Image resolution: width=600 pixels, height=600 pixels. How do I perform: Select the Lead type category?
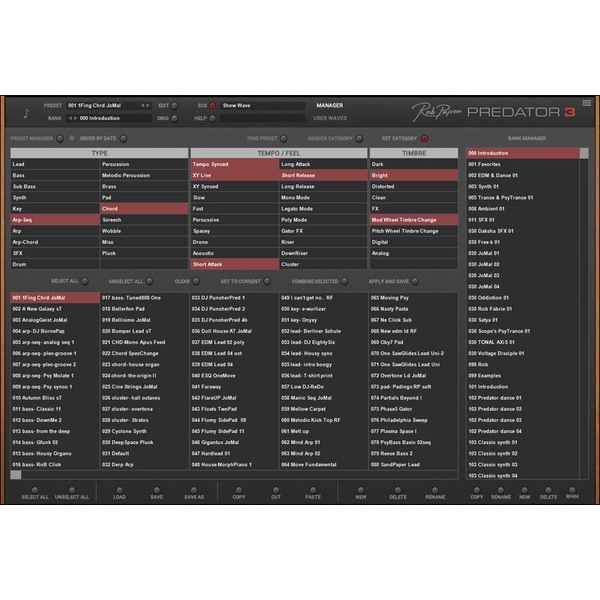click(55, 164)
